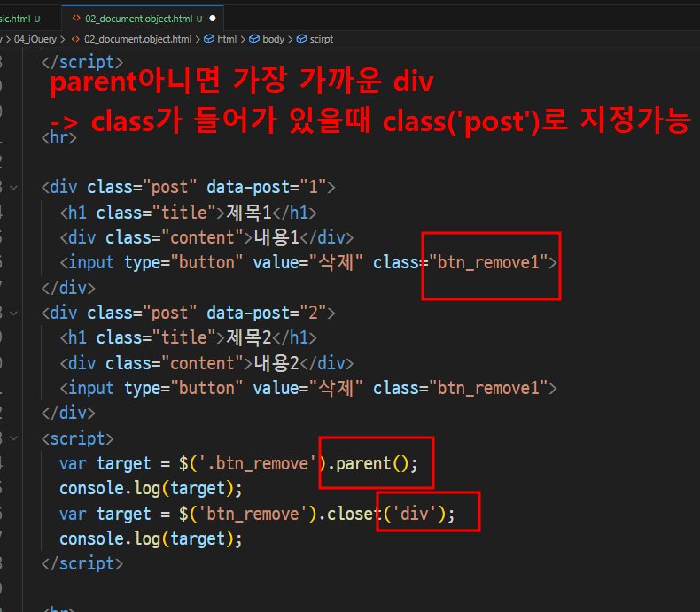Click the body breadcrumb symbol

[273, 39]
